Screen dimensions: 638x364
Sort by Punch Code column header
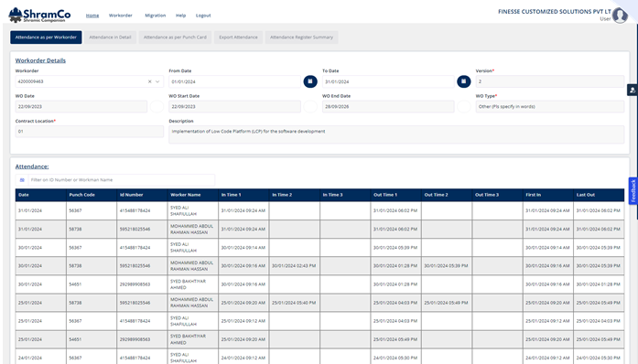coord(92,195)
